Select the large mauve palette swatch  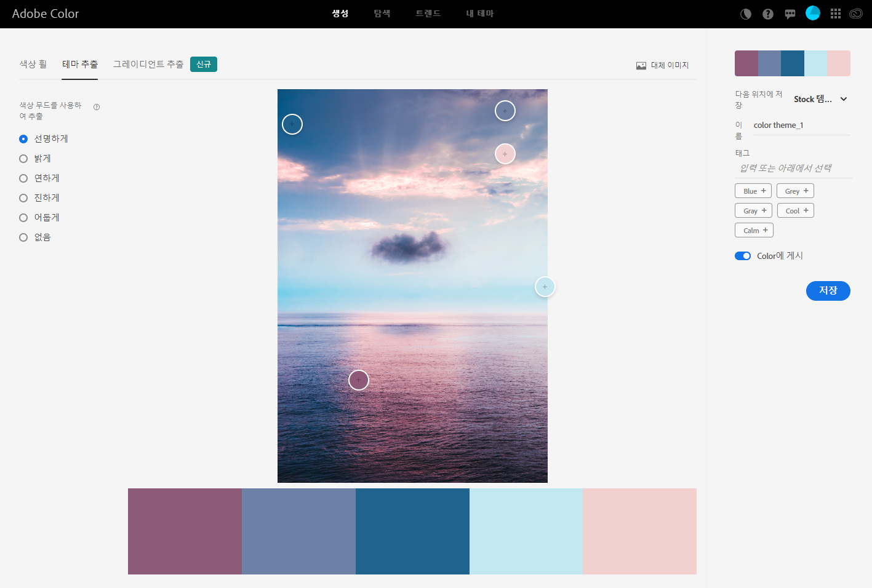coord(185,531)
